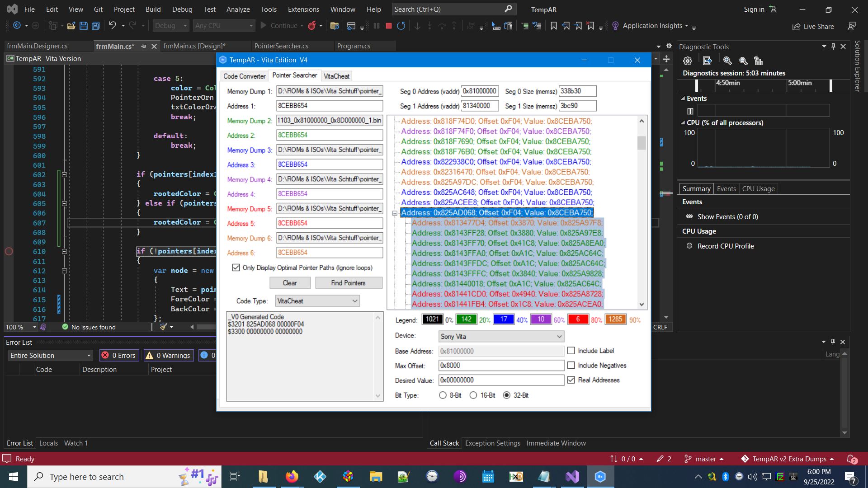The height and width of the screenshot is (488, 868).
Task: Click the Open File folder icon
Action: point(71,26)
